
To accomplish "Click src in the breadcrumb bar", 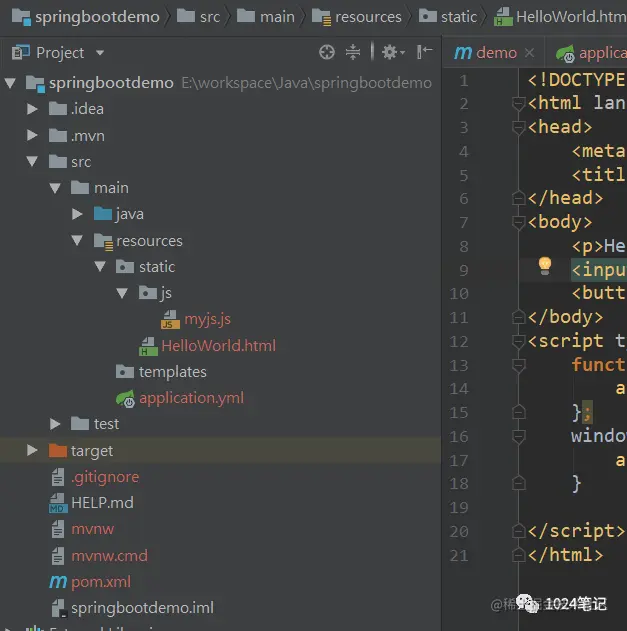I will pos(210,17).
